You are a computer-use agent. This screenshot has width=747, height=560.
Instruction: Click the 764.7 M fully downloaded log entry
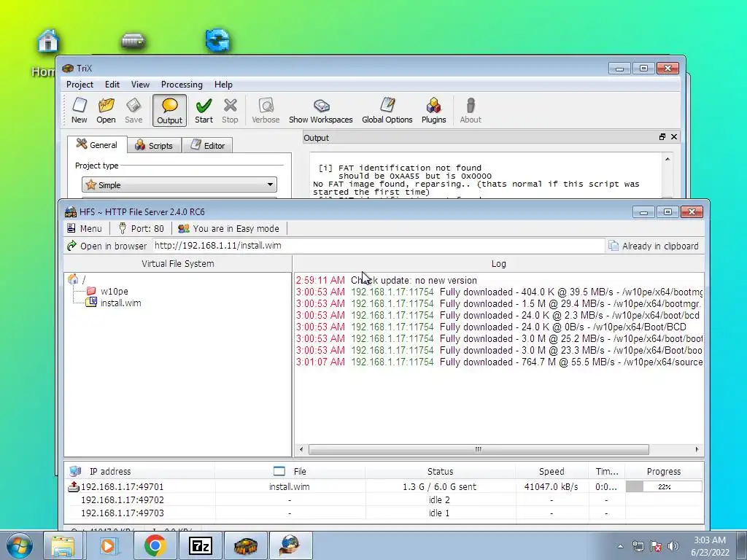point(499,362)
